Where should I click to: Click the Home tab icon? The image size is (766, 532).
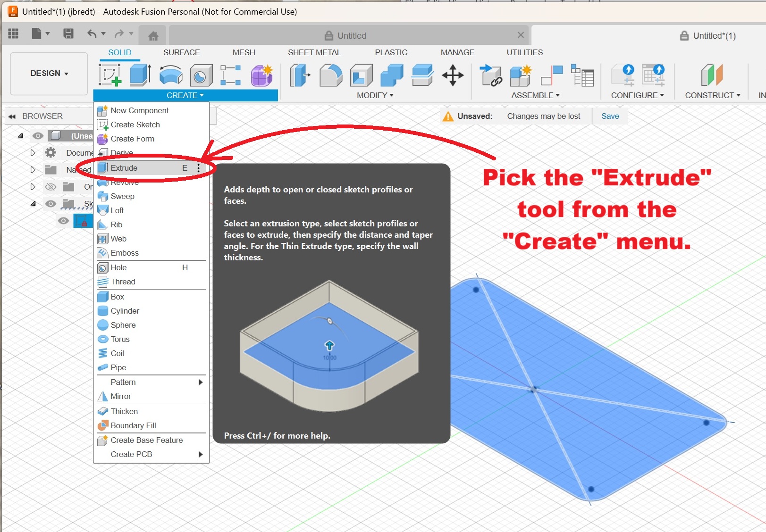(153, 36)
